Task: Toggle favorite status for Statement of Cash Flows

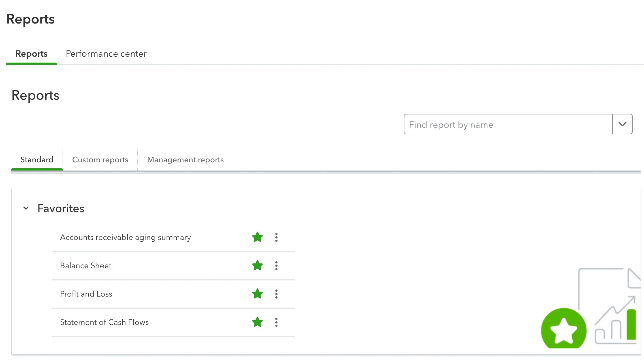Action: pos(257,322)
